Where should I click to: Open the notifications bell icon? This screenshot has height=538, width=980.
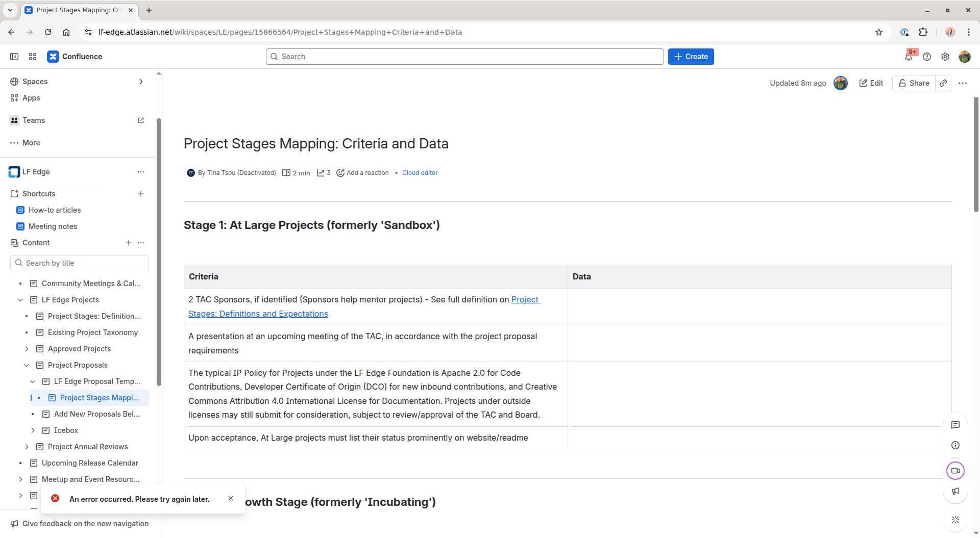pos(909,57)
